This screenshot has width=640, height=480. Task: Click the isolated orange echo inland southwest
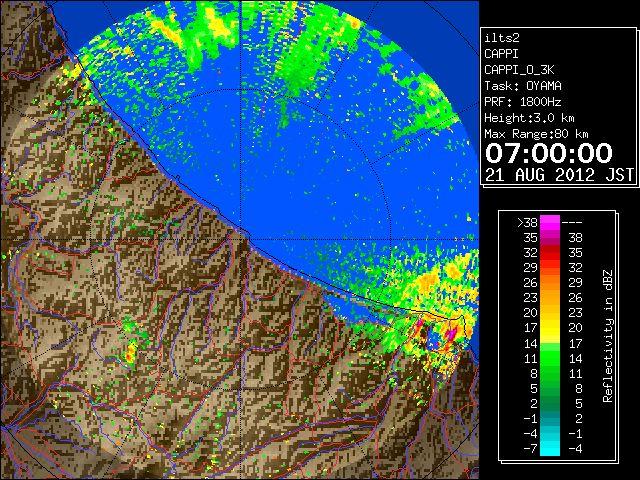(130, 353)
